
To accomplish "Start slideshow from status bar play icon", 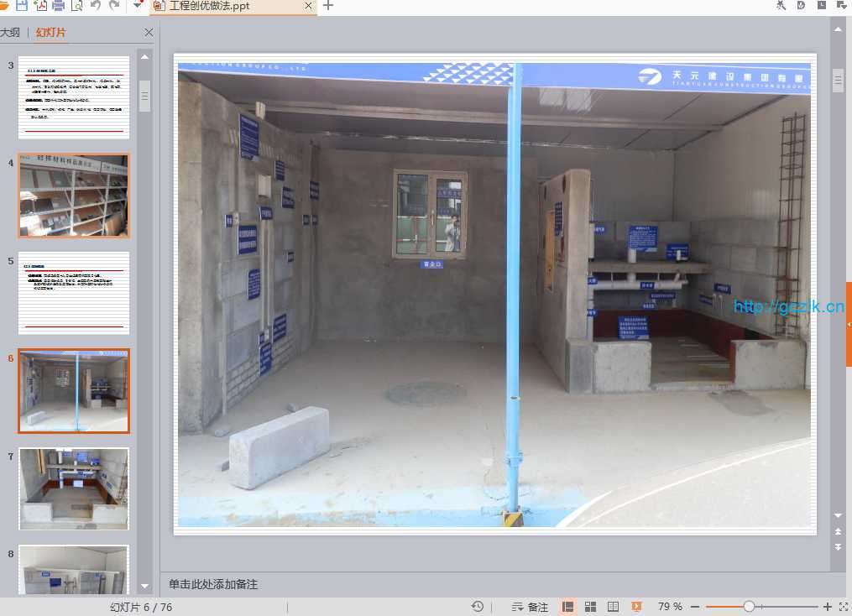I will 636,607.
